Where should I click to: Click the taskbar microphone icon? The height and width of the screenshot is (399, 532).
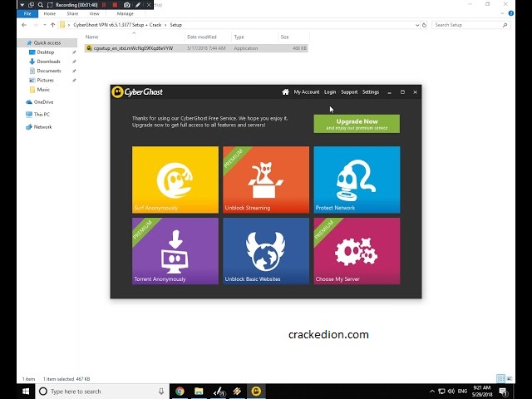click(x=161, y=392)
